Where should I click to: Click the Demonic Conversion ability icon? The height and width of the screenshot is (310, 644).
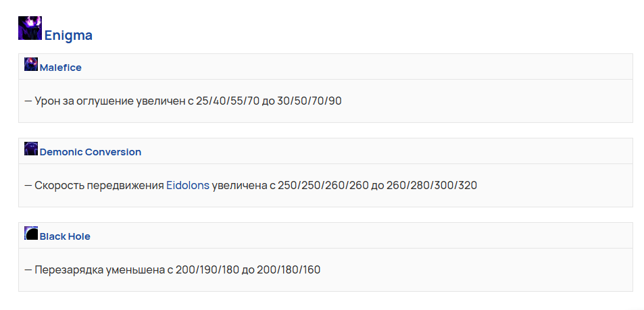[x=31, y=149]
